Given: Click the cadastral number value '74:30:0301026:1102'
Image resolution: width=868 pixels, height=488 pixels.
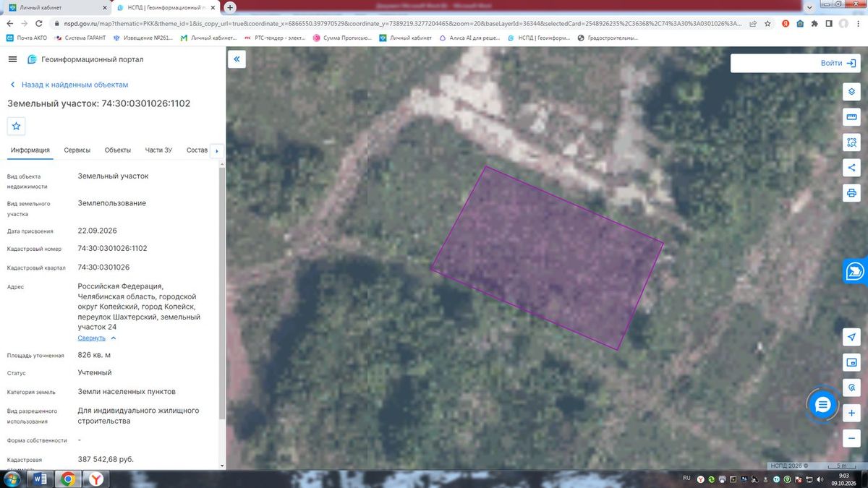Looking at the screenshot, I should coord(113,248).
